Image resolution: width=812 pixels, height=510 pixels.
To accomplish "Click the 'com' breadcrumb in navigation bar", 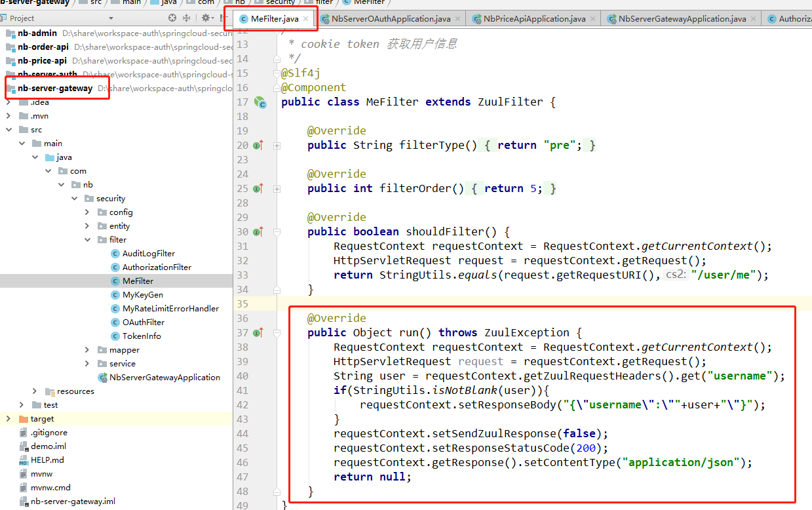I will (x=206, y=3).
